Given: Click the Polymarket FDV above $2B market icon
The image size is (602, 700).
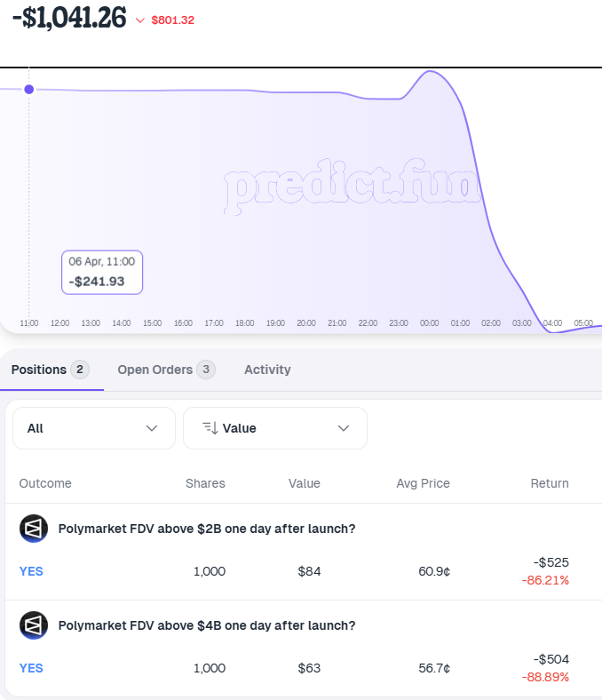Looking at the screenshot, I should (34, 529).
